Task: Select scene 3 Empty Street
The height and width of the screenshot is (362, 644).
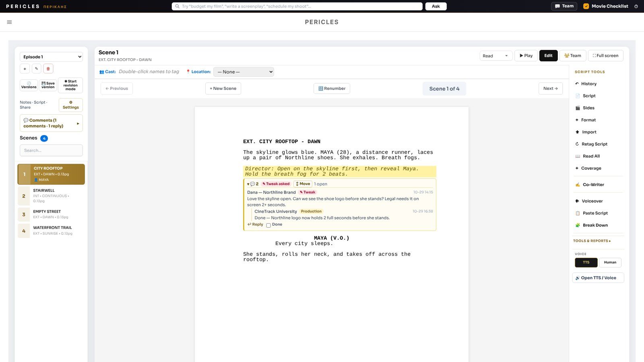Action: (51, 214)
